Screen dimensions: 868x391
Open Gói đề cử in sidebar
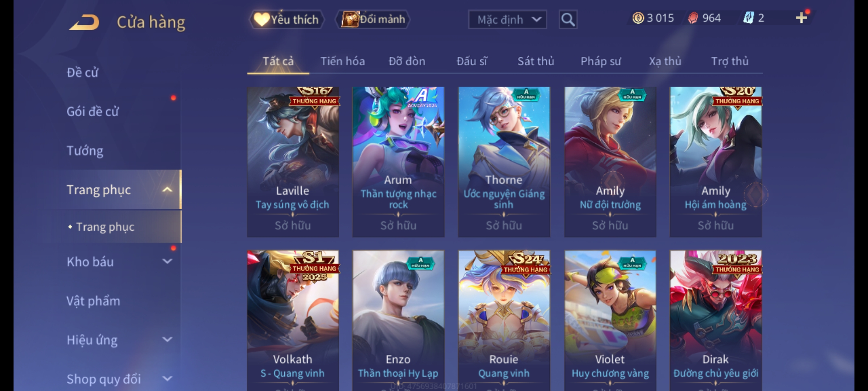[93, 112]
